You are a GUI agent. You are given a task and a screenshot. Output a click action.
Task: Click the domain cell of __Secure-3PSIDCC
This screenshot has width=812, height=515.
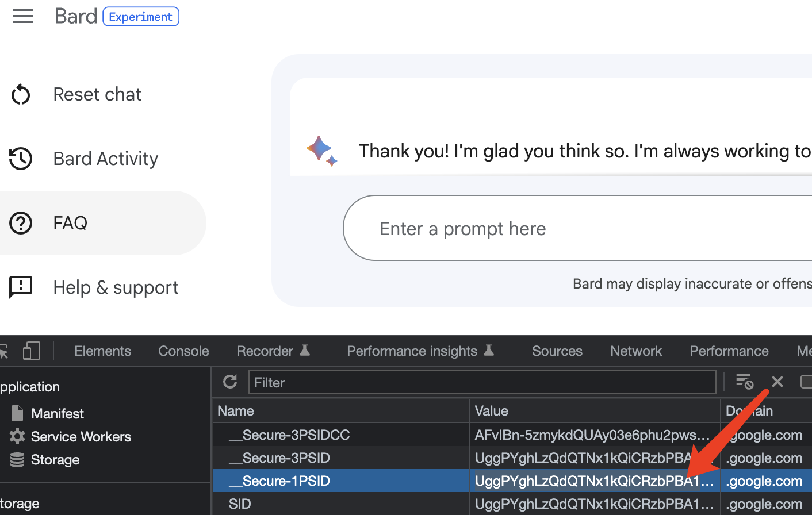[767, 435]
